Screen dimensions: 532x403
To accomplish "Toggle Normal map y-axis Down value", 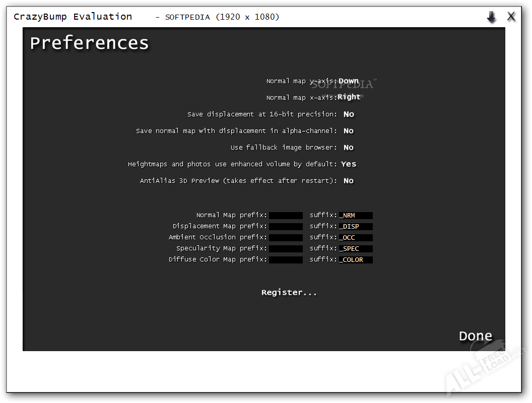I will point(349,81).
